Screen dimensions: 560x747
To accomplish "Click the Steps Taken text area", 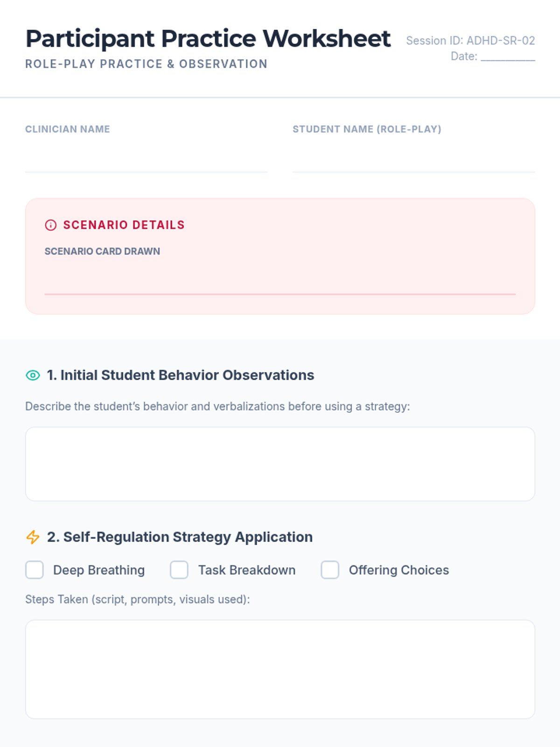I will [x=280, y=669].
